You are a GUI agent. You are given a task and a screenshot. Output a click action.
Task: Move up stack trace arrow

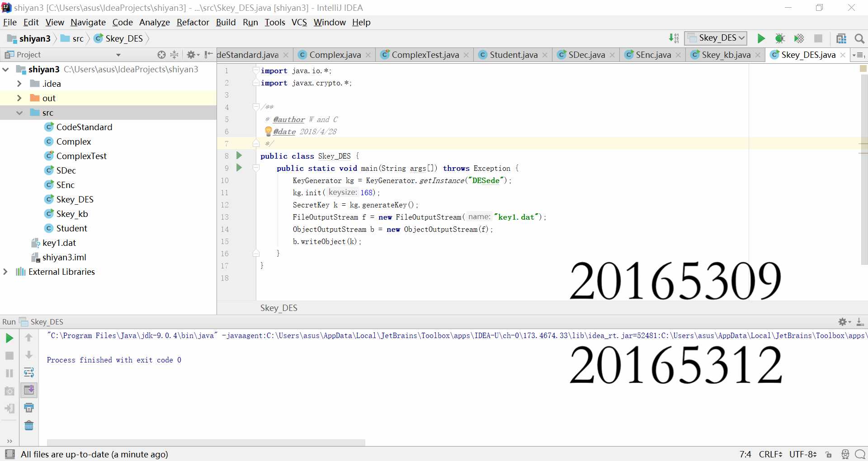pos(28,338)
